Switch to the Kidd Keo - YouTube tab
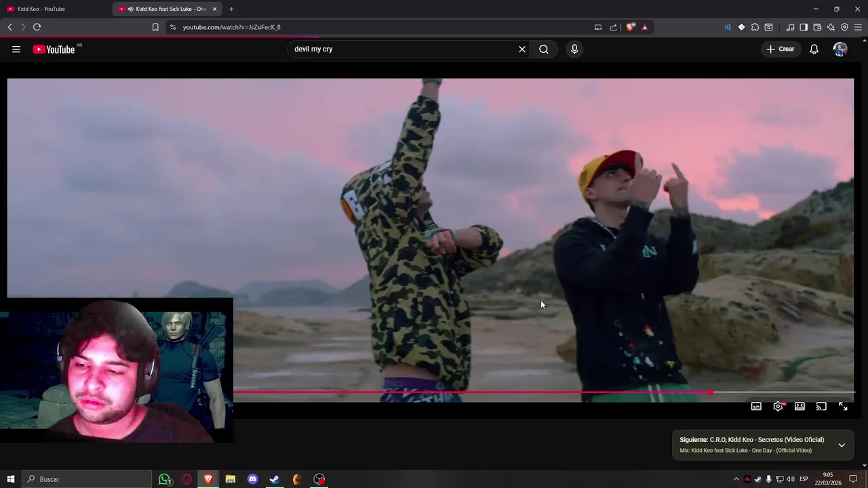Screen dimensions: 868x488 tap(56, 9)
